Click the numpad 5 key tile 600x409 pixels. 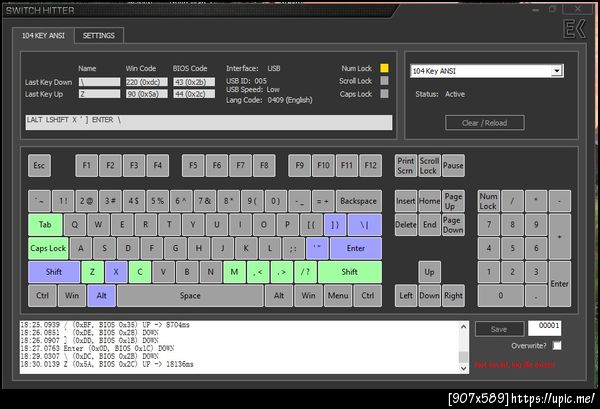tap(512, 248)
